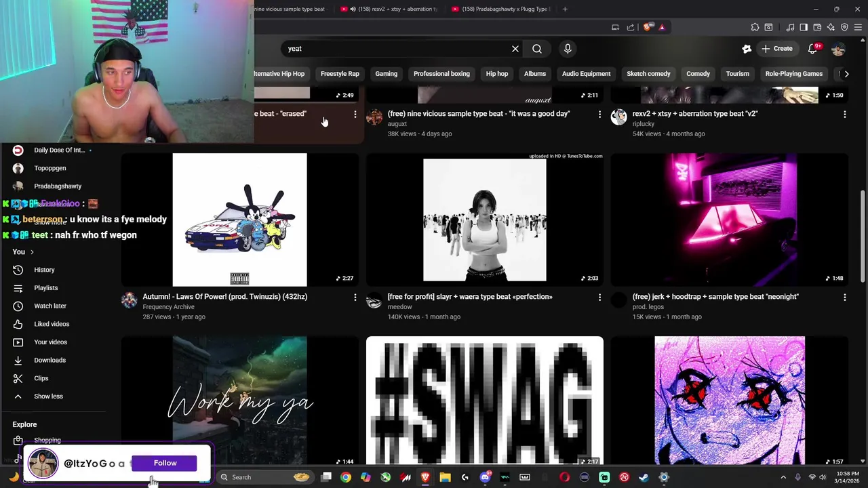Click the magnifier search button
The width and height of the screenshot is (868, 488).
point(537,49)
